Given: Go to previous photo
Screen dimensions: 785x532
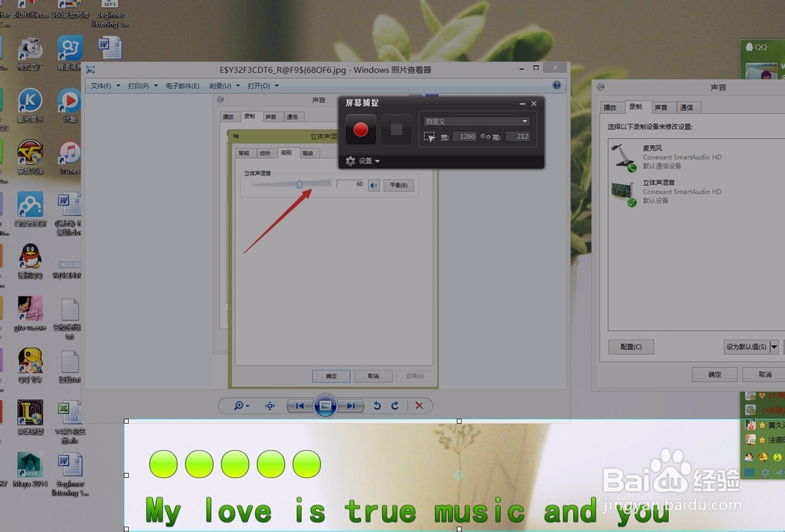Looking at the screenshot, I should click(300, 406).
